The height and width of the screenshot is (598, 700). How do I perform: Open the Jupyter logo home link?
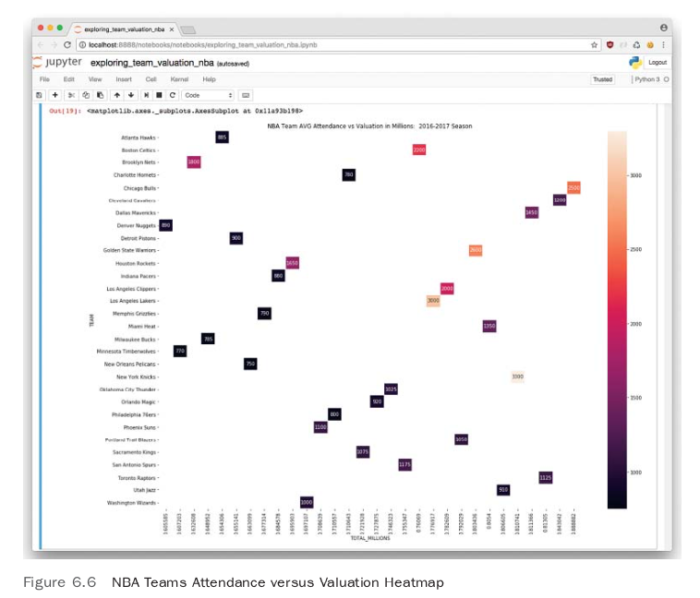point(57,62)
